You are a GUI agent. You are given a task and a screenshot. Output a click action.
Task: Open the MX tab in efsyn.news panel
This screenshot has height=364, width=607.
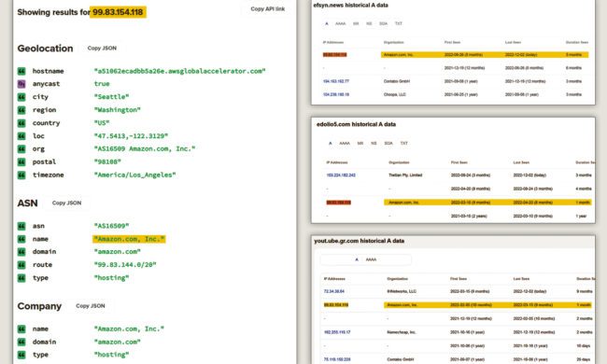coord(356,23)
